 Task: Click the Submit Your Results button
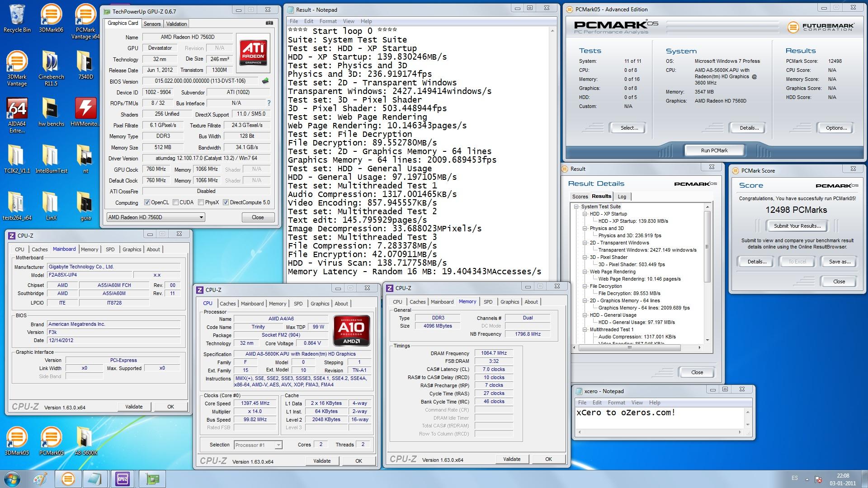click(x=797, y=226)
